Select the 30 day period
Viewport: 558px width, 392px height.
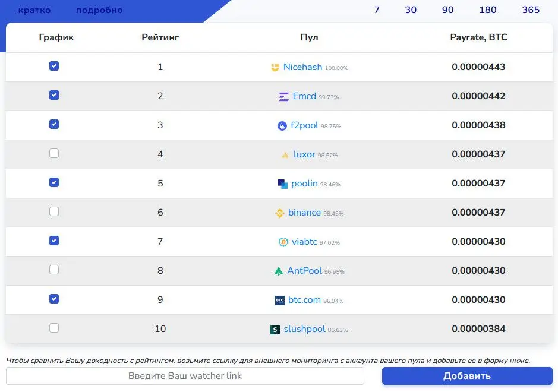pos(411,10)
